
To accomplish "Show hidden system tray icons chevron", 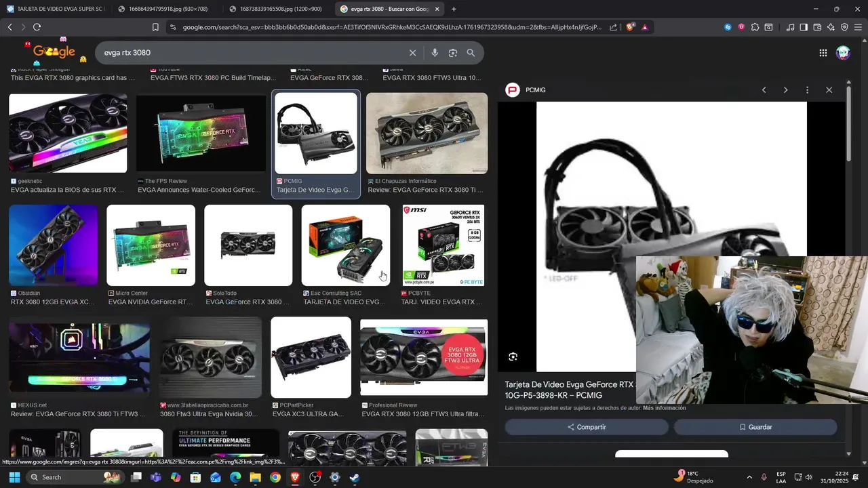I will point(749,477).
